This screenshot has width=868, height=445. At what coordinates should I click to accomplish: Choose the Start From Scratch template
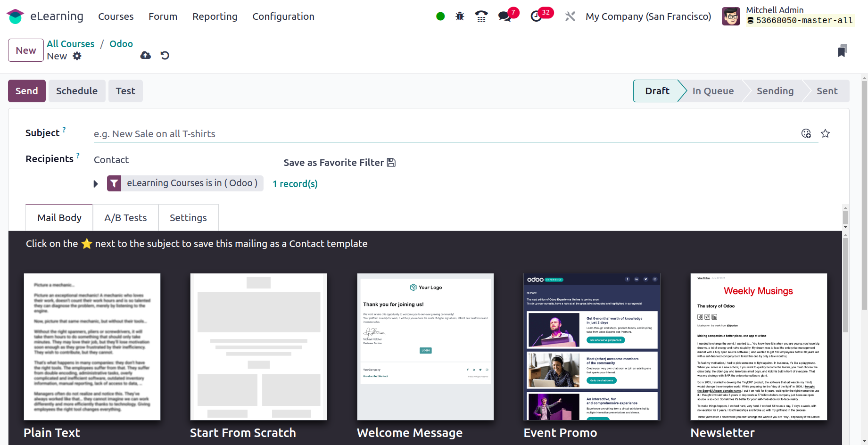tap(258, 347)
